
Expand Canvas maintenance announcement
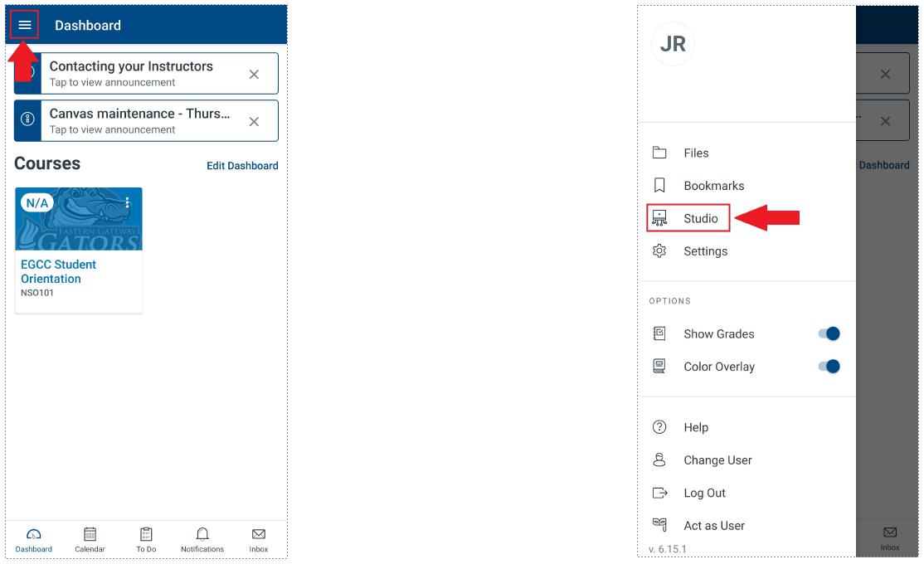pyautogui.click(x=133, y=120)
